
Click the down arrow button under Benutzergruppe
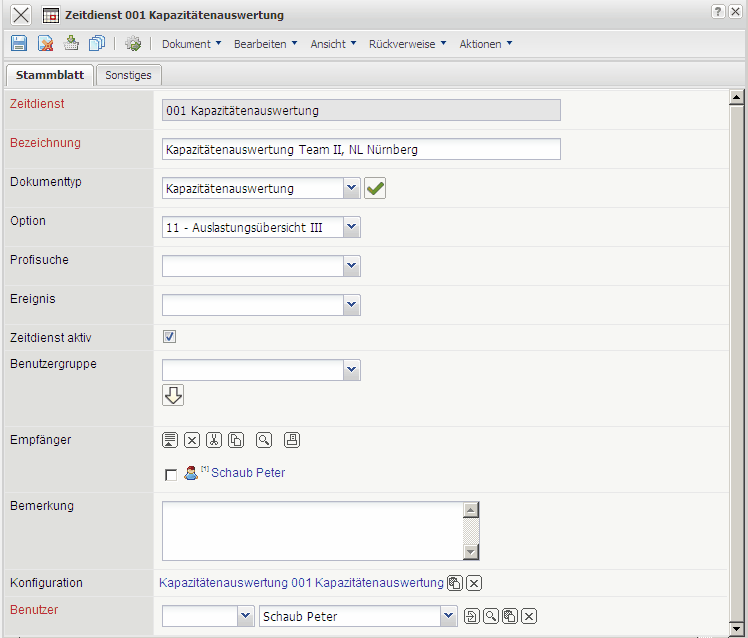173,395
